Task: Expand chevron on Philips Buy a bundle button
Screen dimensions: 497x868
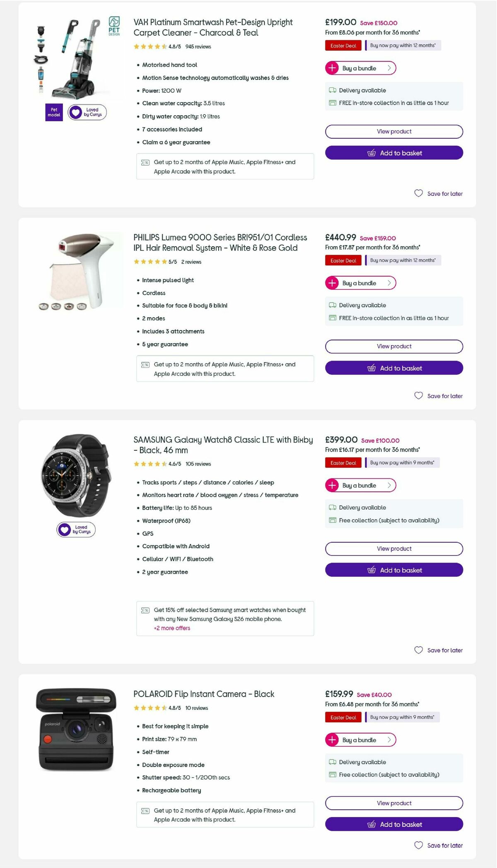Action: [x=388, y=283]
